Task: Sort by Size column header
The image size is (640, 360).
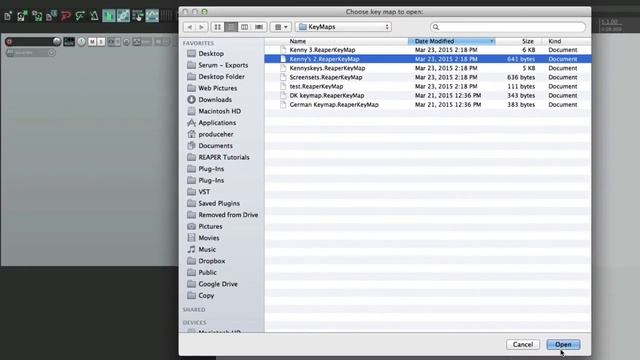Action: [x=527, y=41]
